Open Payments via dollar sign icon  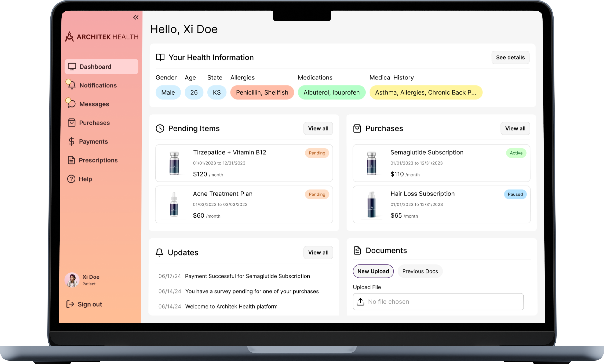(71, 141)
